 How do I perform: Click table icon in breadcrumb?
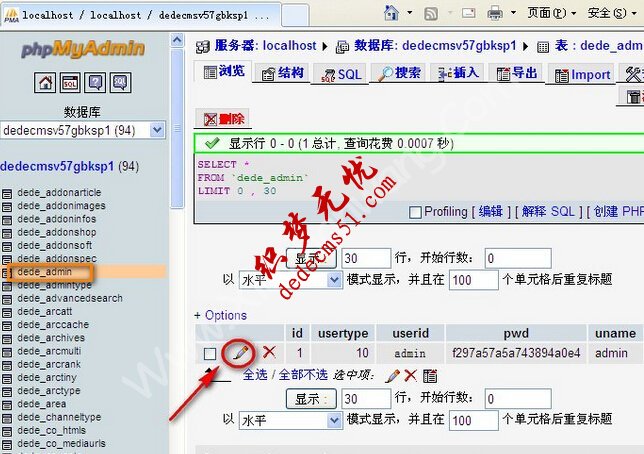coord(543,47)
